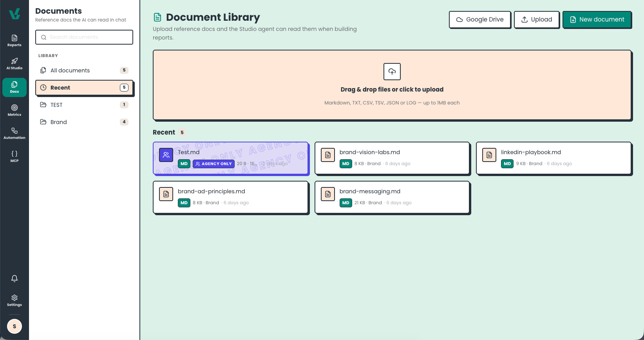
Task: Open notifications bell
Action: tap(14, 279)
